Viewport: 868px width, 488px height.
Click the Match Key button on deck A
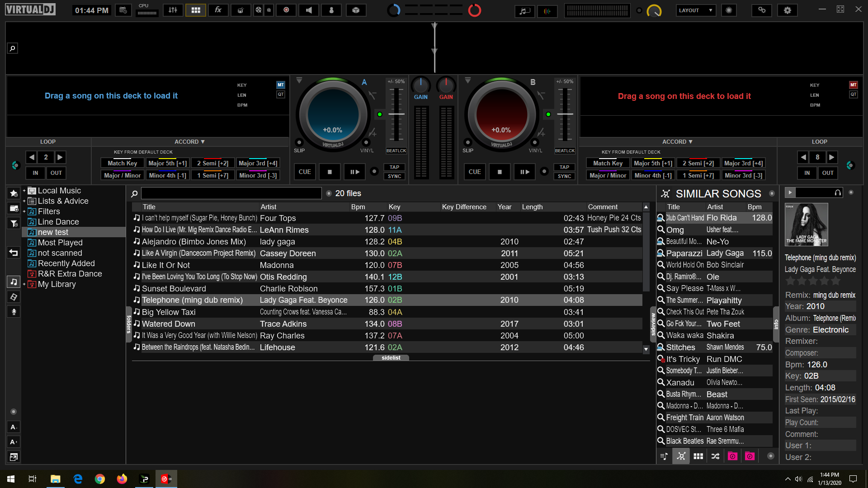click(x=122, y=163)
